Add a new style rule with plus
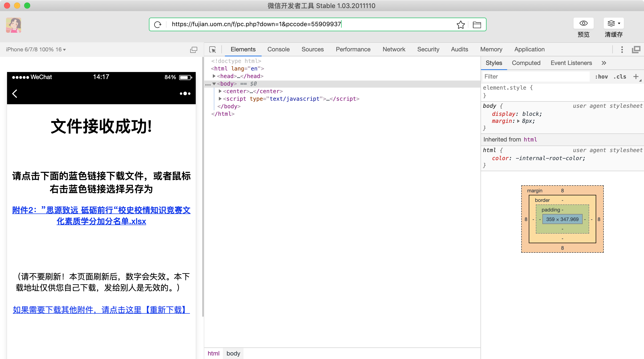This screenshot has width=644, height=359. coord(636,77)
